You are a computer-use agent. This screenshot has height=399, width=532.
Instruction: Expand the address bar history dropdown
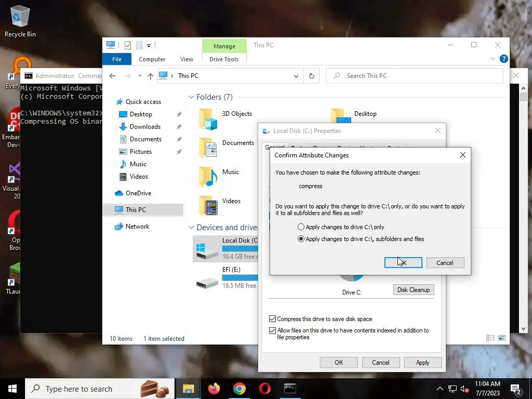click(x=296, y=76)
